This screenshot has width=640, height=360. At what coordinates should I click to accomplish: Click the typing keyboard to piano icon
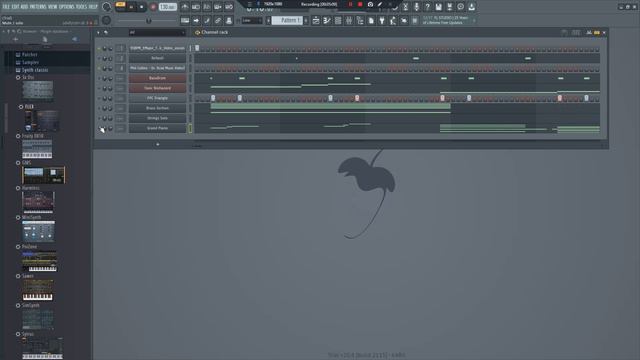point(185,20)
